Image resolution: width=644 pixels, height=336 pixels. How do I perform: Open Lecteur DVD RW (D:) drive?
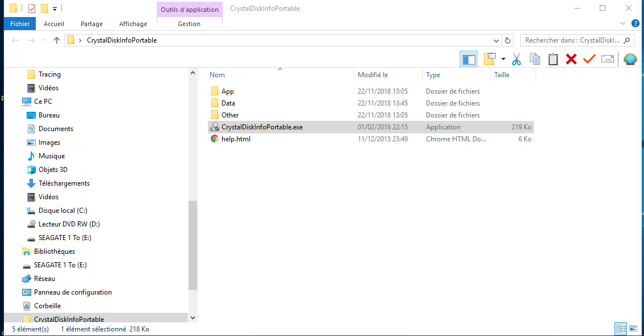coord(69,224)
